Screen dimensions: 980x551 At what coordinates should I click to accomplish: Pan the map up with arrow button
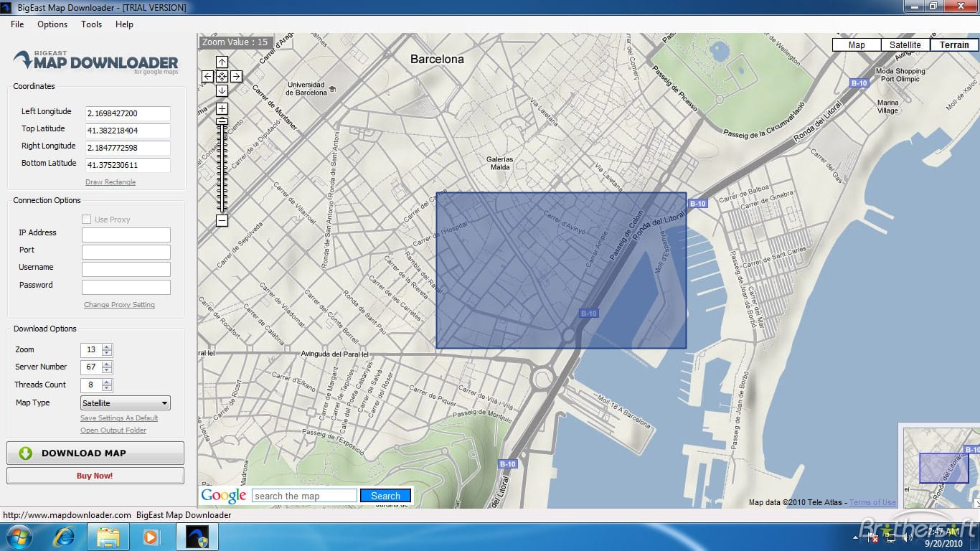click(x=222, y=62)
